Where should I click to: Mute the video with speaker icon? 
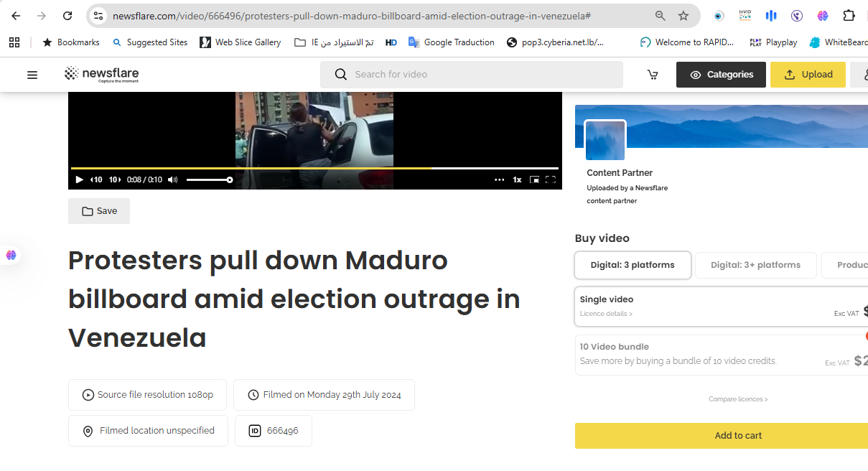(x=173, y=179)
